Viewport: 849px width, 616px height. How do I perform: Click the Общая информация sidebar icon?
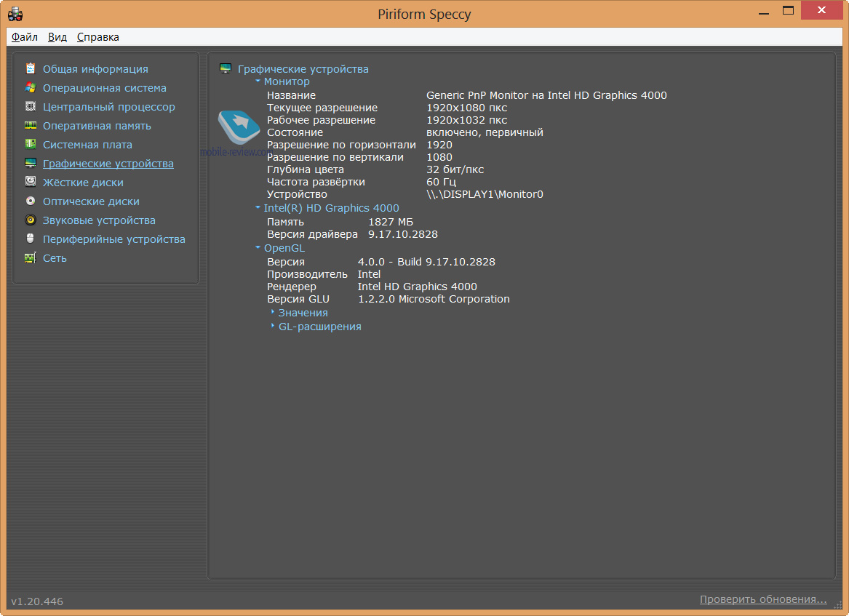[31, 69]
